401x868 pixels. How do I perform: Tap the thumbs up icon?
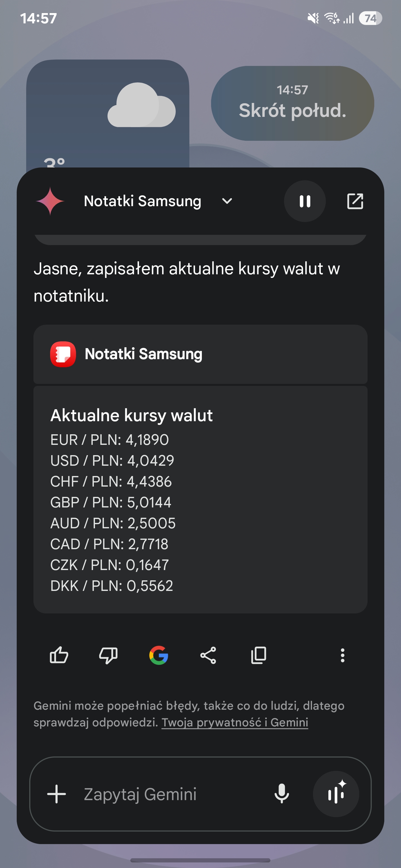[59, 655]
